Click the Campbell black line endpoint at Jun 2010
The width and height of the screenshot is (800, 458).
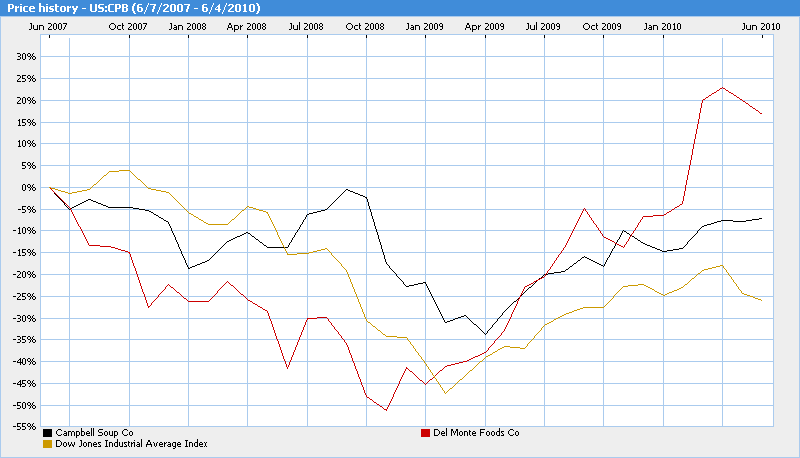tap(762, 218)
